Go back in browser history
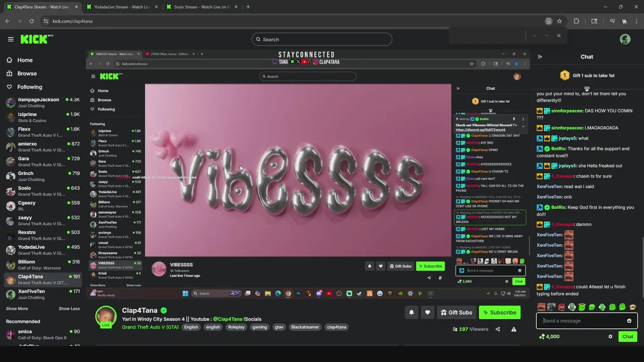644x362 pixels. 7,21
